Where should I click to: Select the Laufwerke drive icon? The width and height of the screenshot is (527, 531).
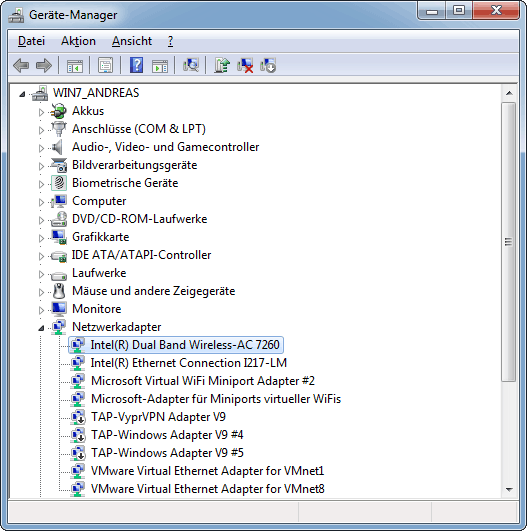tap(59, 275)
